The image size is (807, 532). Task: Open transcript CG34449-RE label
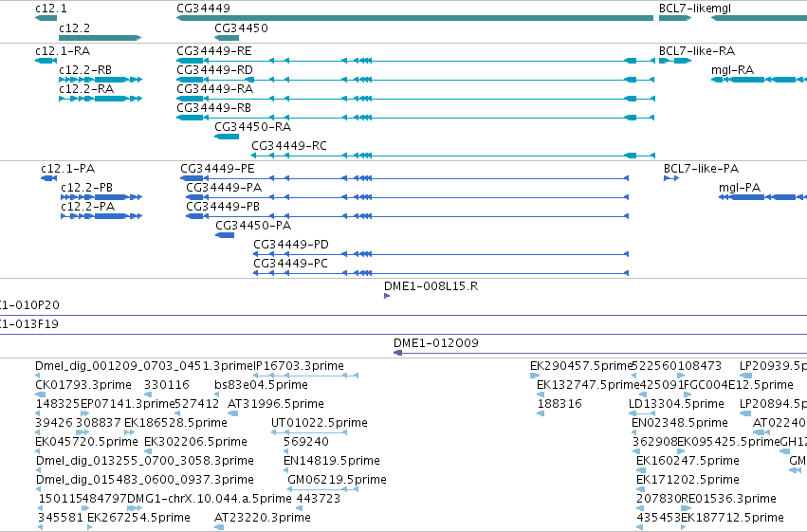[x=214, y=51]
